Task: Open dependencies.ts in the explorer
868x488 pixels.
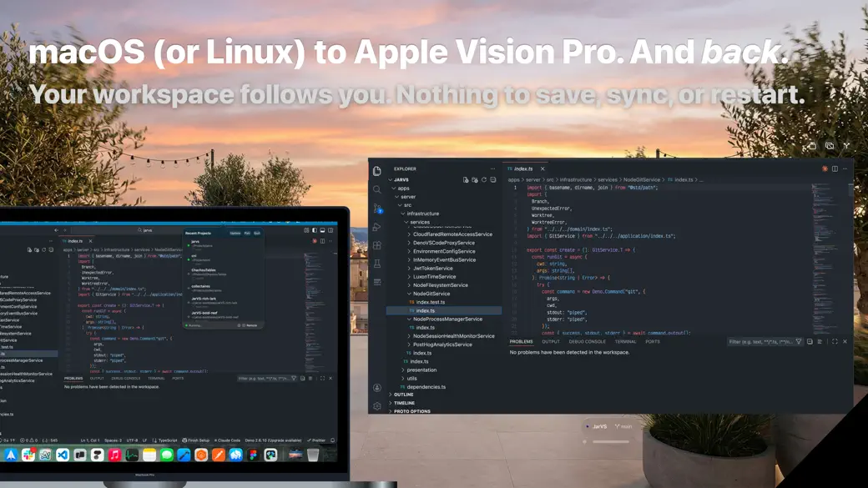Action: coord(426,387)
